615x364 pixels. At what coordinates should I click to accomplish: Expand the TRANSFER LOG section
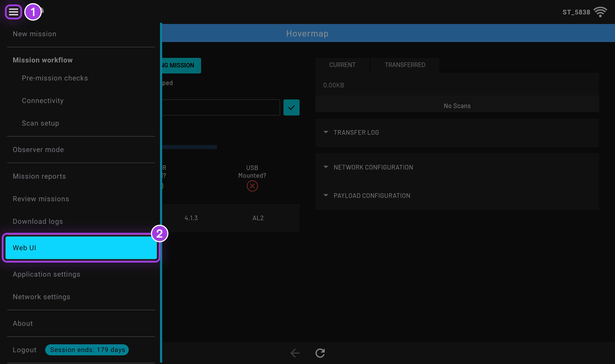point(457,133)
